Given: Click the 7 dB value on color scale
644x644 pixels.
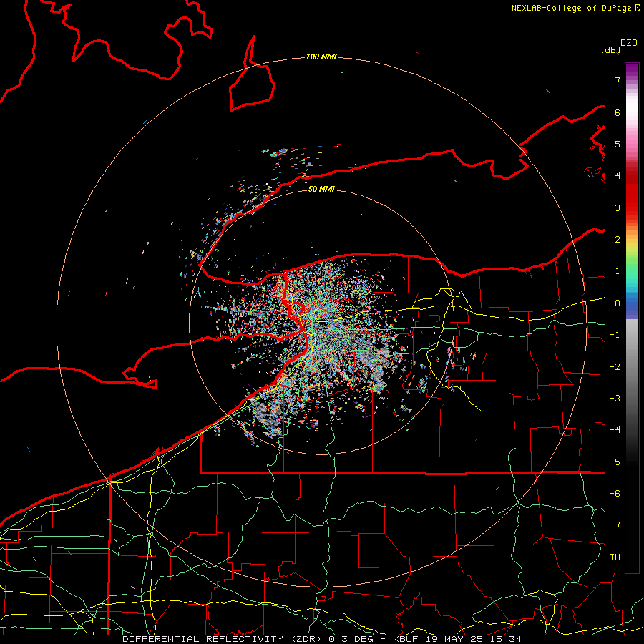Looking at the screenshot, I should click(x=618, y=80).
